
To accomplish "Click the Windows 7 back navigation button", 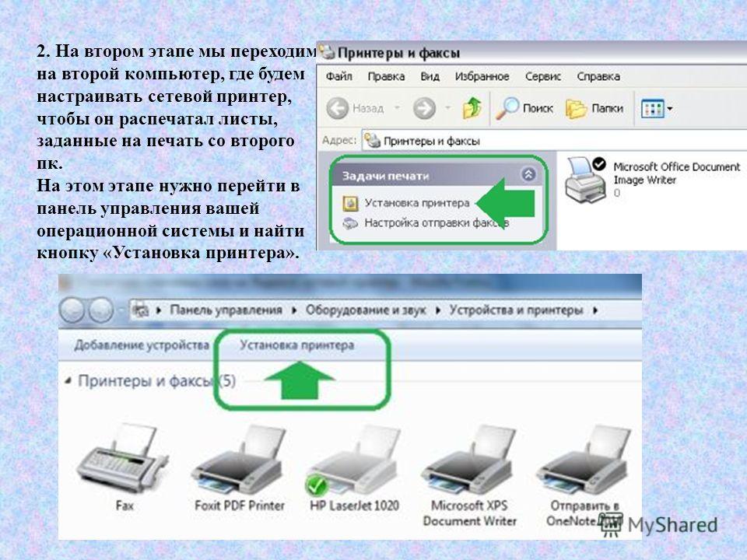I will [x=72, y=310].
